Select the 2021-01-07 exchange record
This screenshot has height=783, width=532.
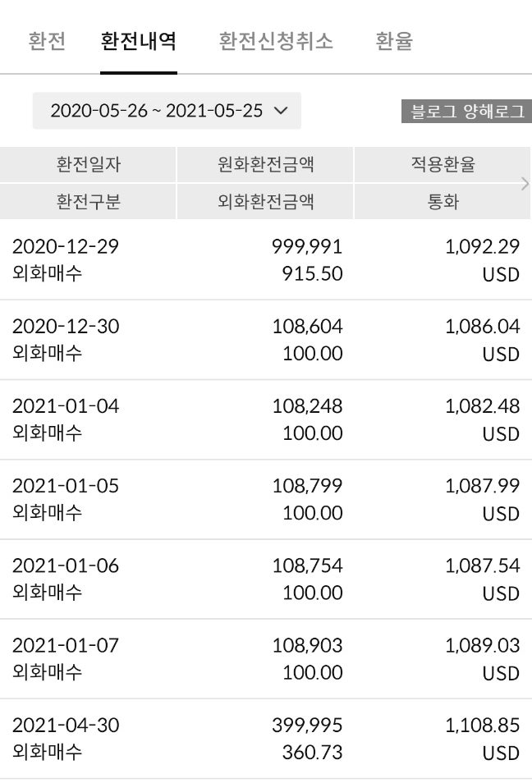[266, 659]
